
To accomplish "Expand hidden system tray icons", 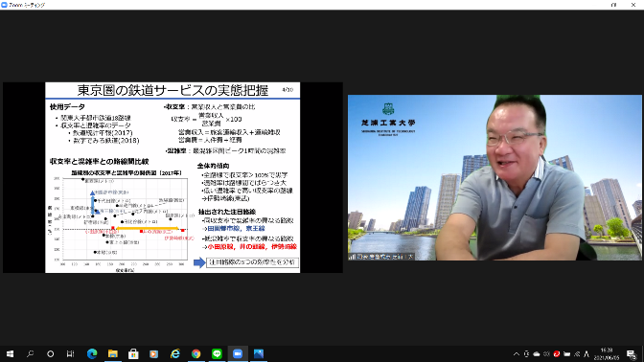I will [517, 353].
